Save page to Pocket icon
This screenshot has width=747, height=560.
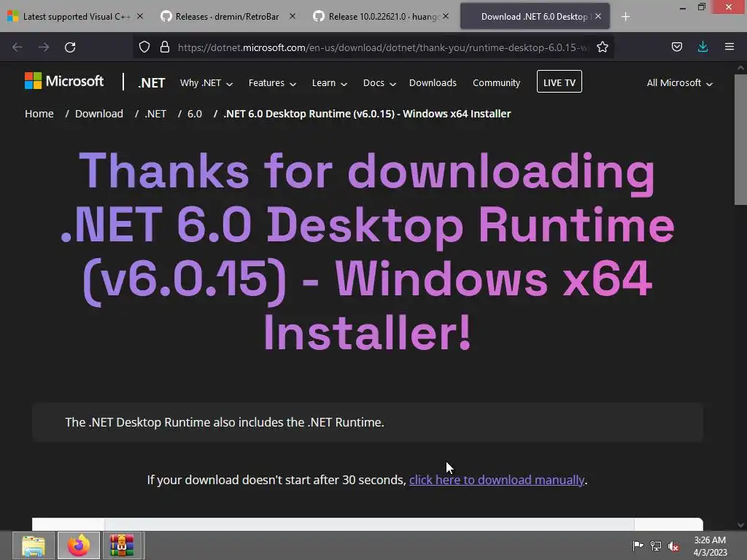[677, 47]
